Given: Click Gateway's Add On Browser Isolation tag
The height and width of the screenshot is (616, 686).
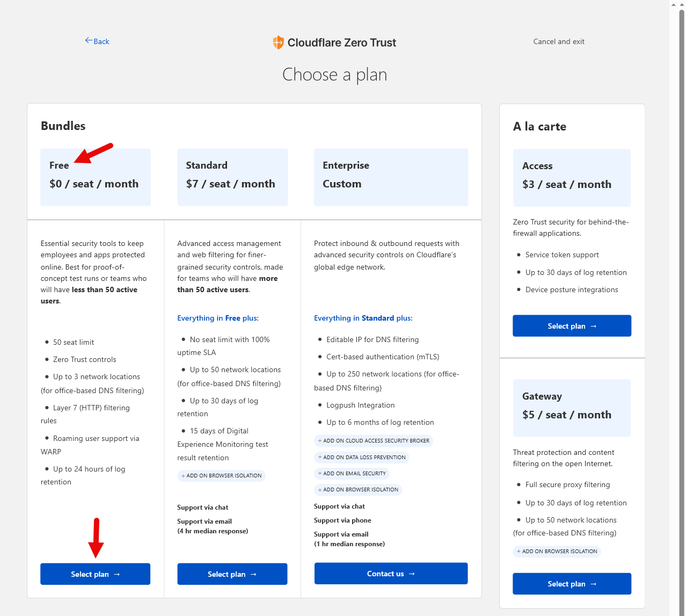Looking at the screenshot, I should click(557, 552).
